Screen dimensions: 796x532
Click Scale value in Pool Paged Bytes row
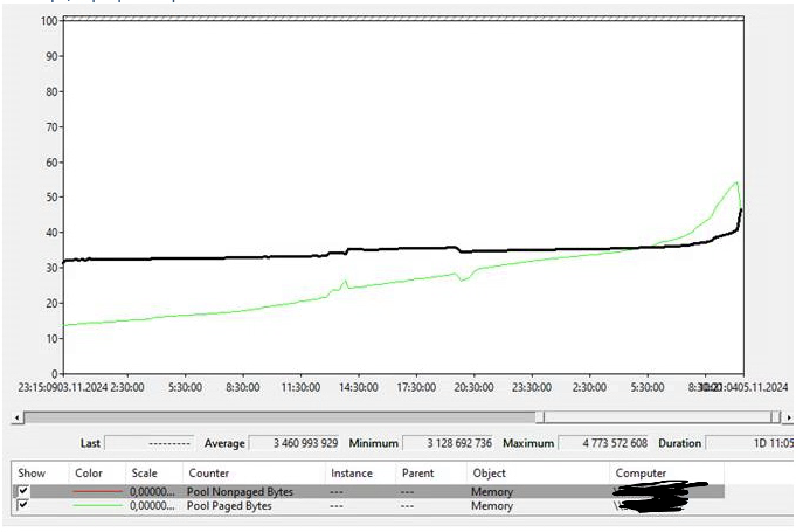point(152,506)
